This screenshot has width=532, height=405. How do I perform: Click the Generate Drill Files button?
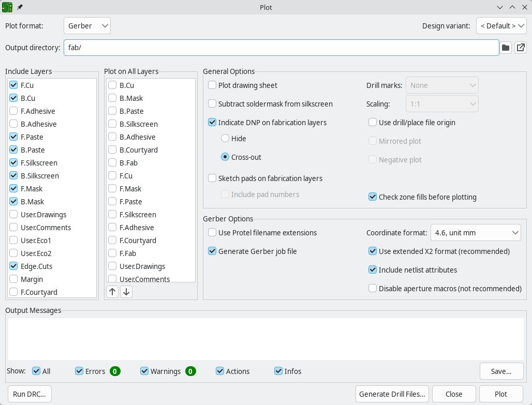tap(392, 394)
